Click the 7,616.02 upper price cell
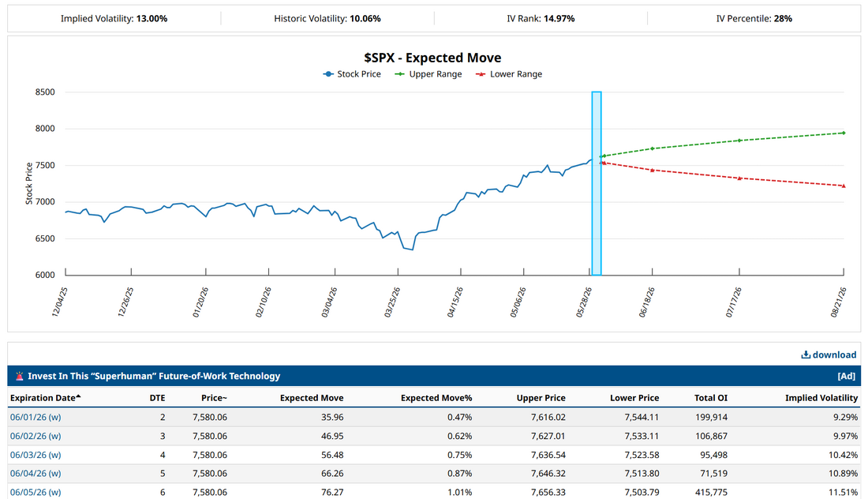868x499 pixels. point(548,417)
